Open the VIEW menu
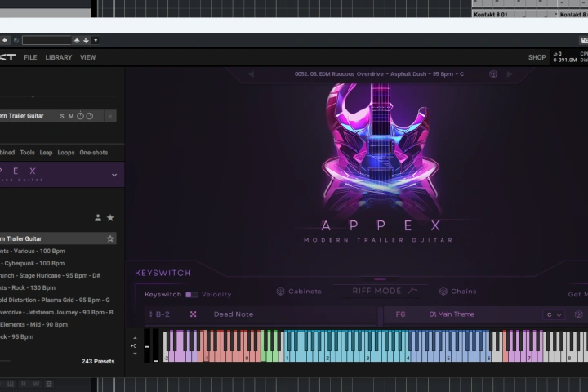588x392 pixels. [x=87, y=57]
